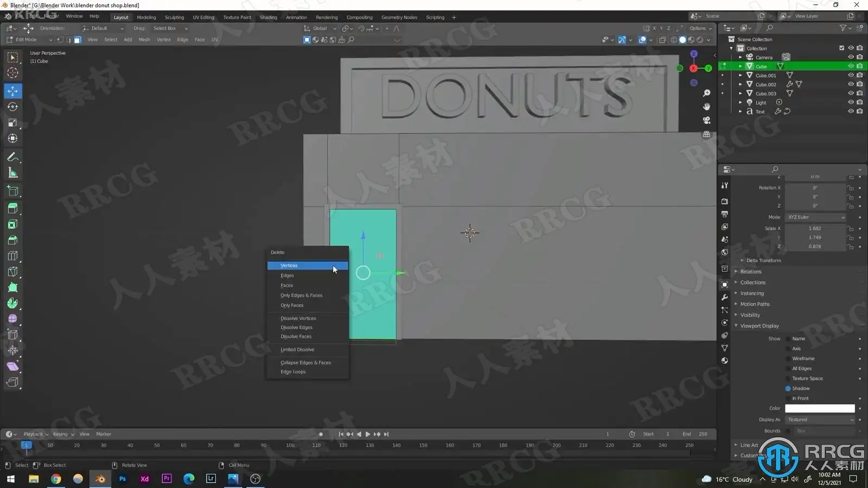Viewport: 868px width, 488px height.
Task: Enable the All Edges checkbox
Action: point(788,368)
